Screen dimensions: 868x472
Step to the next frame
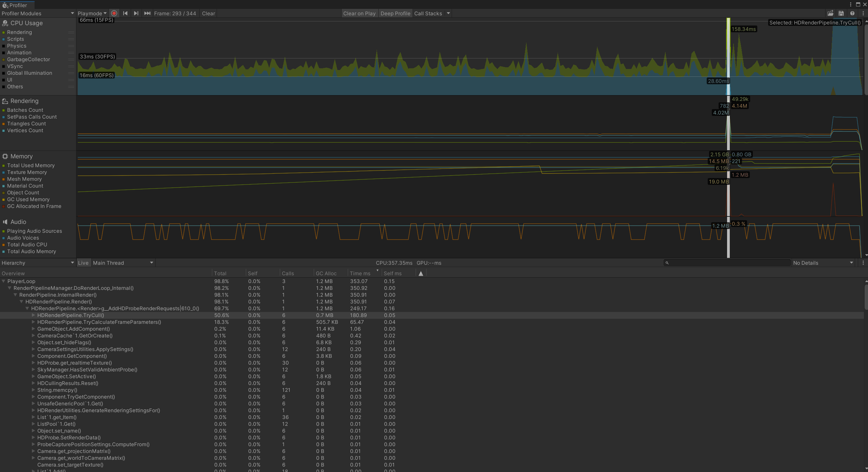[136, 13]
